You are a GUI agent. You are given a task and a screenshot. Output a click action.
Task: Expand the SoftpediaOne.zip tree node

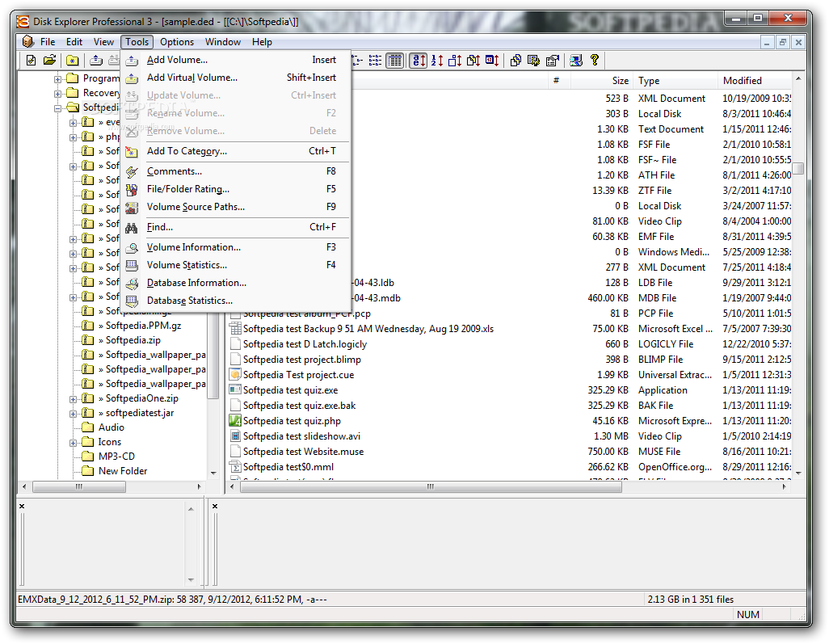click(x=73, y=398)
